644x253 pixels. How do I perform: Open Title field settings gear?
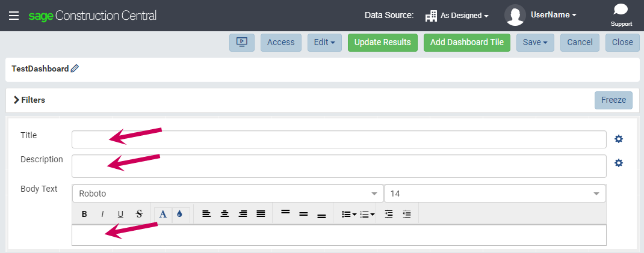pos(618,139)
